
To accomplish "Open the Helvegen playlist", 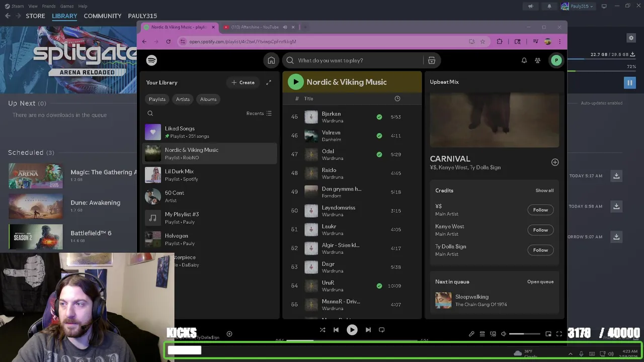I will click(210, 239).
